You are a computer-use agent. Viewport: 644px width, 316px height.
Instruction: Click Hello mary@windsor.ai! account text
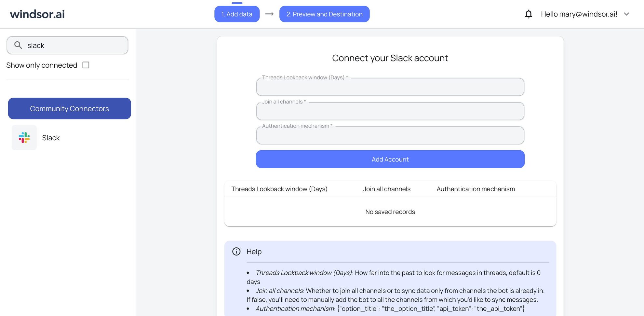579,14
